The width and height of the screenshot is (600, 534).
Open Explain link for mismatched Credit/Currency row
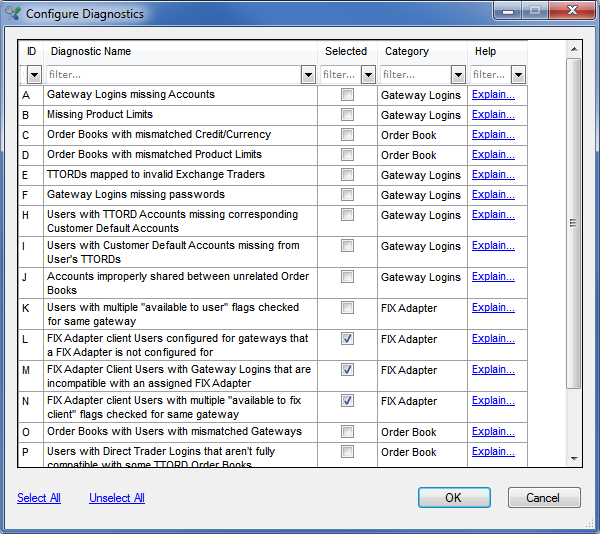[493, 134]
